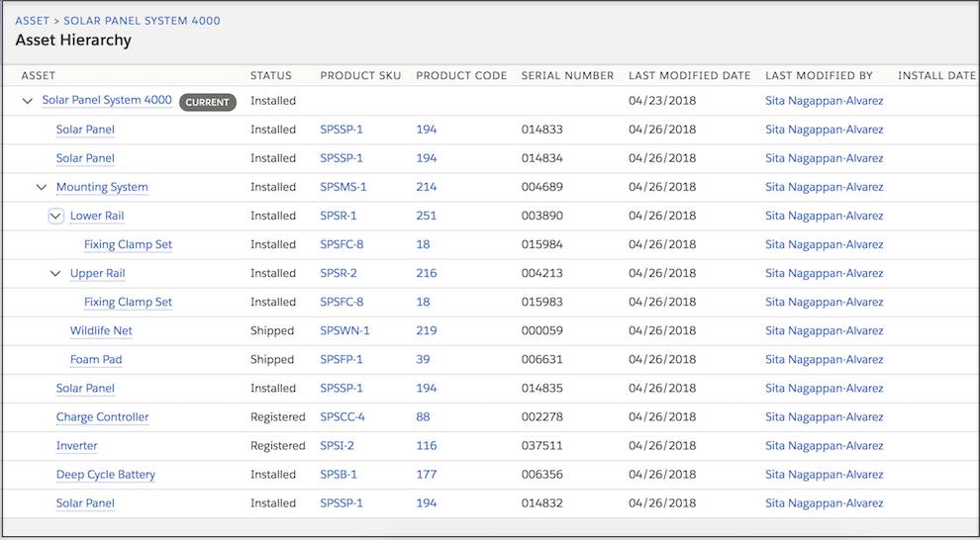The width and height of the screenshot is (980, 540).
Task: Click the SERIAL NUMBER column header
Action: (x=567, y=75)
